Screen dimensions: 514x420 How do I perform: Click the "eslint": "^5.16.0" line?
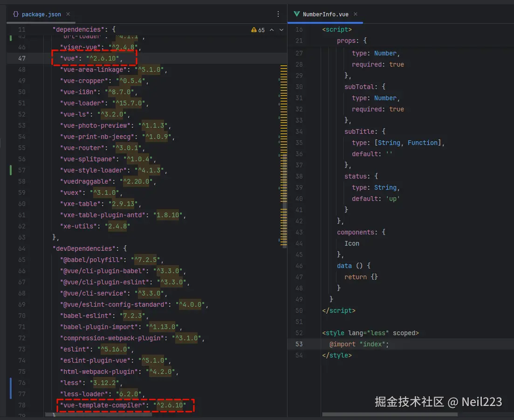pos(97,349)
